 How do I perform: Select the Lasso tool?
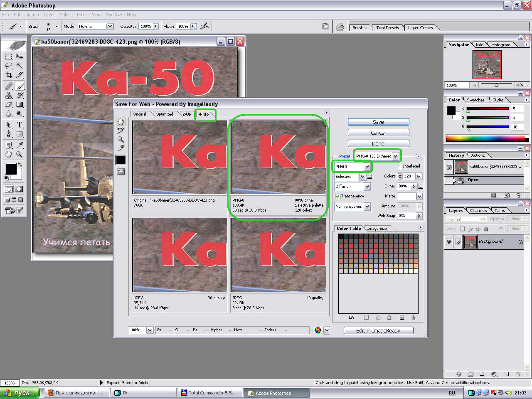(9, 66)
